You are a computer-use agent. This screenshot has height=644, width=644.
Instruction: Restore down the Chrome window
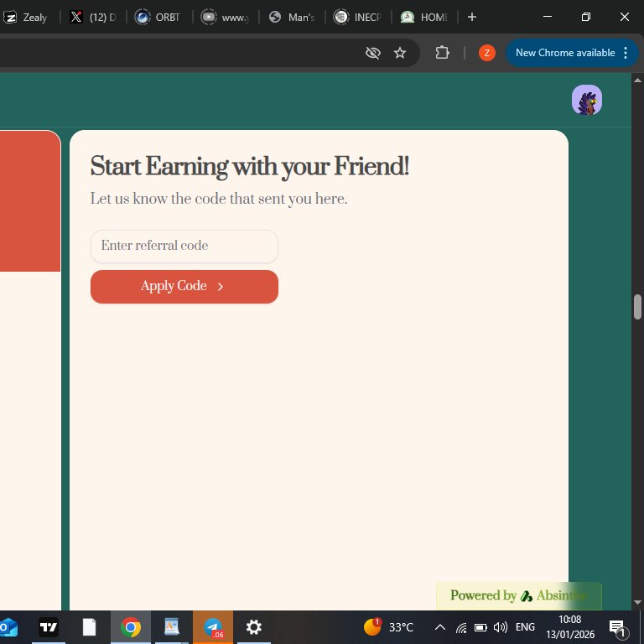coord(586,17)
